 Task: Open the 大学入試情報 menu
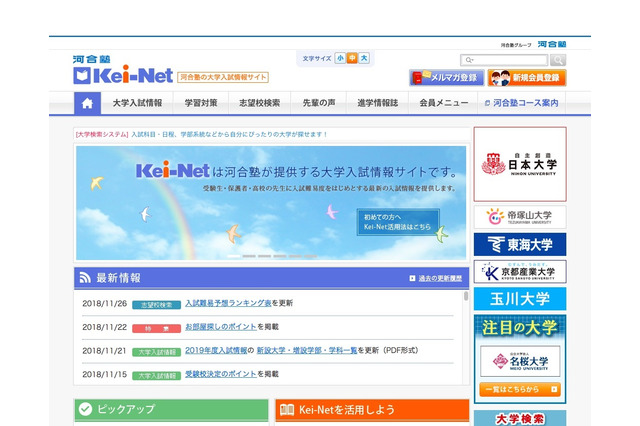(x=137, y=103)
